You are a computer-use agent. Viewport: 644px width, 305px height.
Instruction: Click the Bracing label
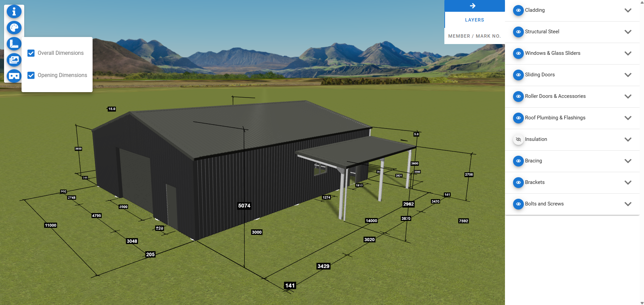[533, 161]
